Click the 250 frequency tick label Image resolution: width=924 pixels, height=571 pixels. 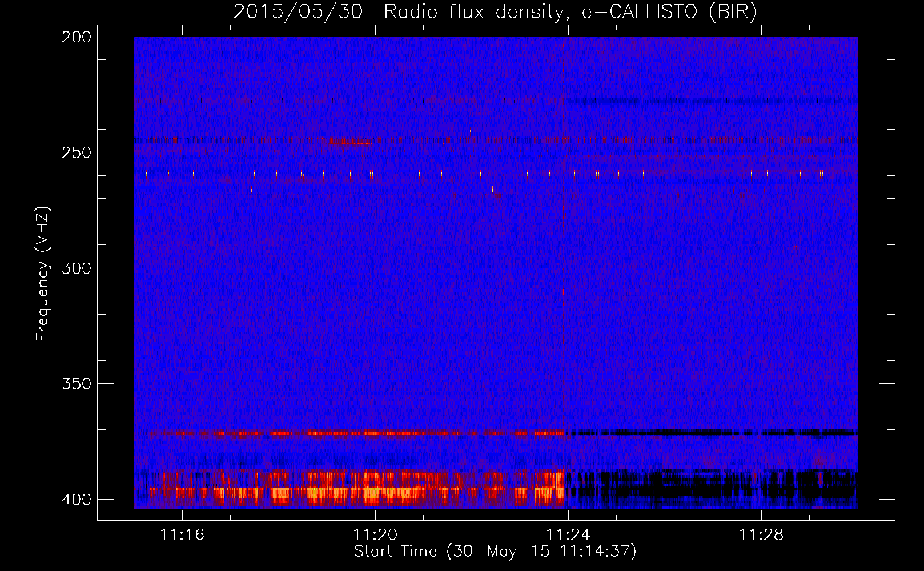[76, 152]
